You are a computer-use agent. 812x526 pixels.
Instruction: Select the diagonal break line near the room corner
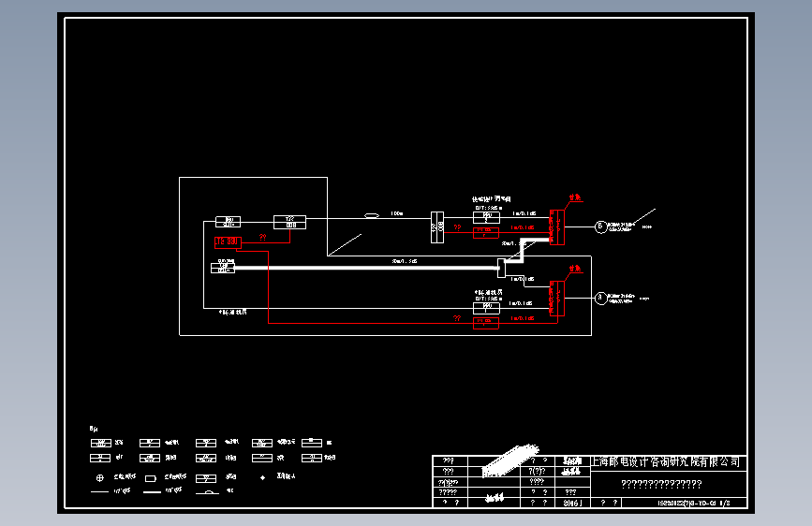pyautogui.click(x=345, y=245)
